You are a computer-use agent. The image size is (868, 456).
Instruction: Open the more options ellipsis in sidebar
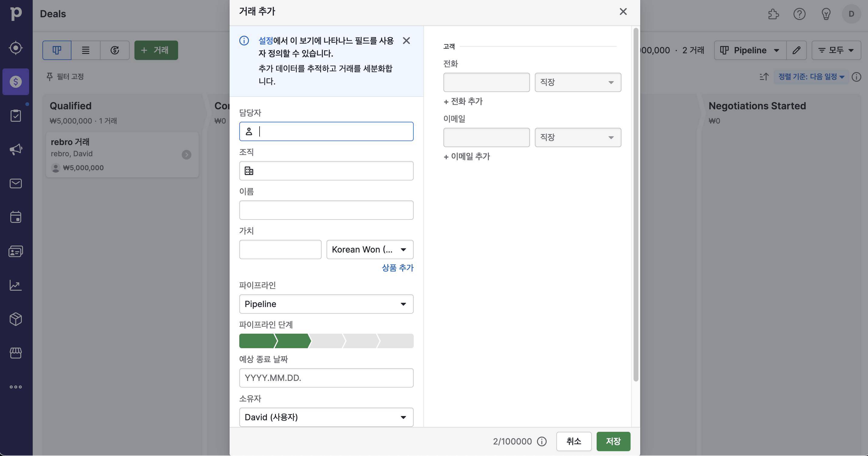coord(16,387)
